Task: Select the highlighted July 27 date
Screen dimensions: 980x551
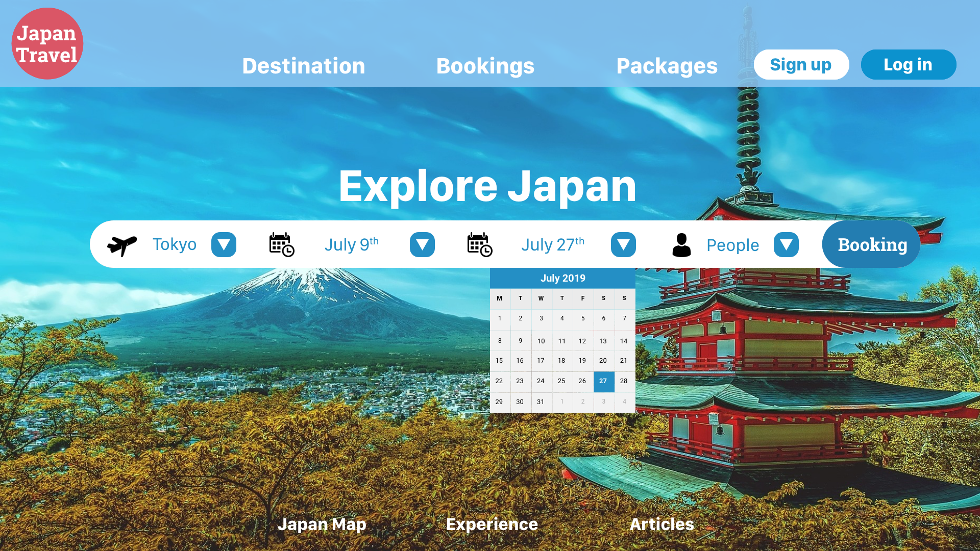Action: click(x=604, y=381)
